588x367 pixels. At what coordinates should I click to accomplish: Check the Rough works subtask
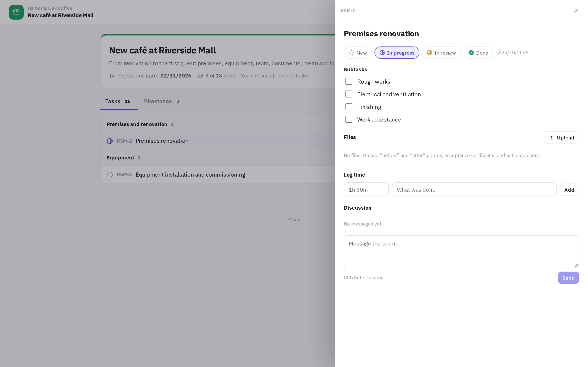pos(349,82)
